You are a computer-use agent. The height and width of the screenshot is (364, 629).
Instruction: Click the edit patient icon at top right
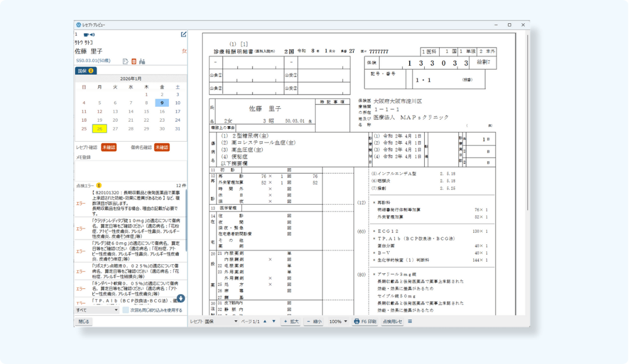click(183, 34)
